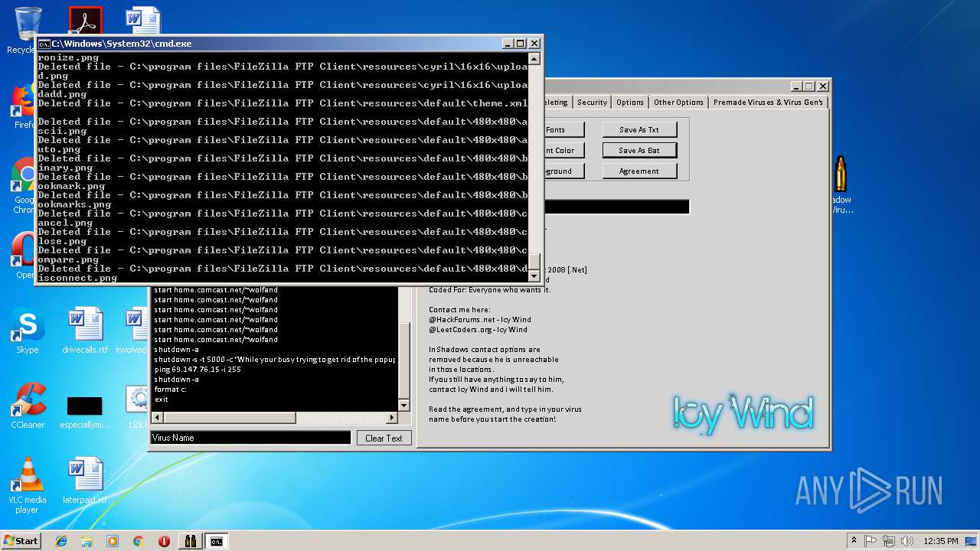The image size is (980, 551).
Task: Open Opera from the taskbar
Action: click(164, 541)
